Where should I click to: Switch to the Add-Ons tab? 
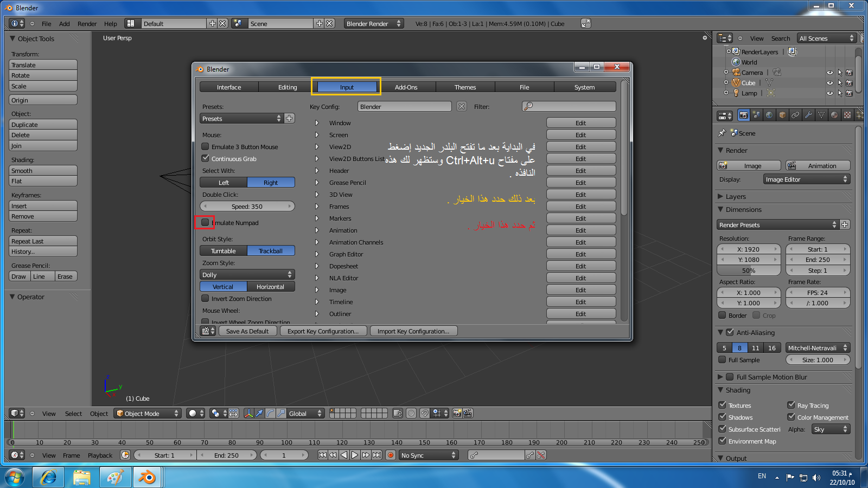coord(406,87)
